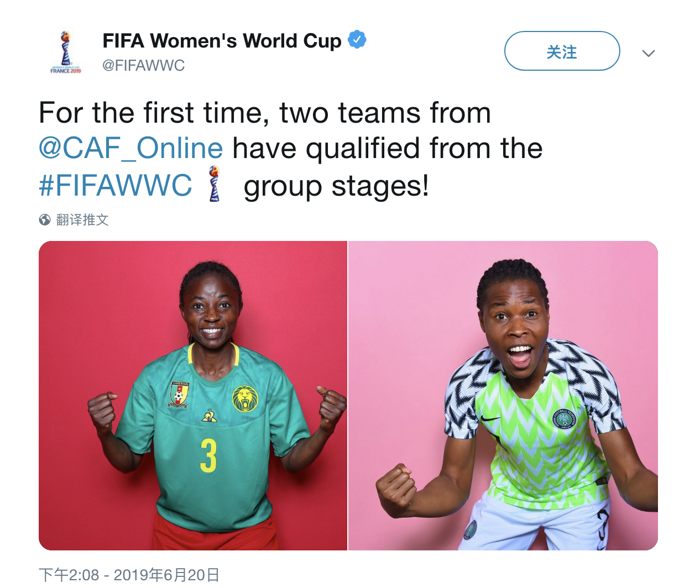Click the @FIFAWWC handle
The image size is (700, 588).
[144, 65]
